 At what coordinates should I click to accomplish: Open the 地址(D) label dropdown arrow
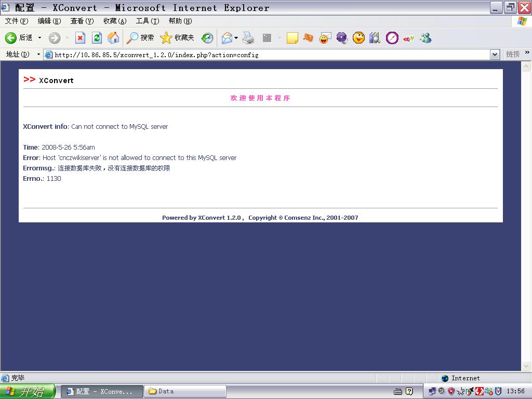pos(38,54)
